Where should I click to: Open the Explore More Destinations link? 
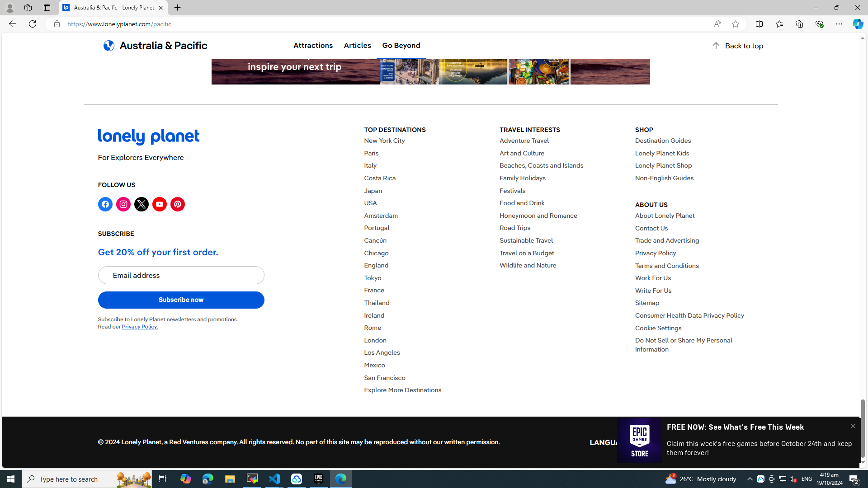click(402, 390)
